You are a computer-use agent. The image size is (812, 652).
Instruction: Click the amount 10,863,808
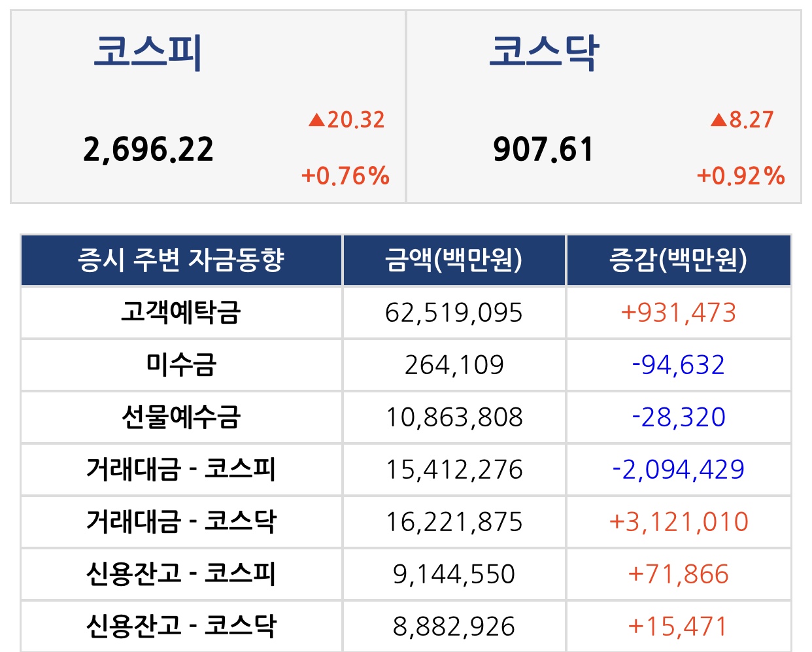(x=454, y=417)
